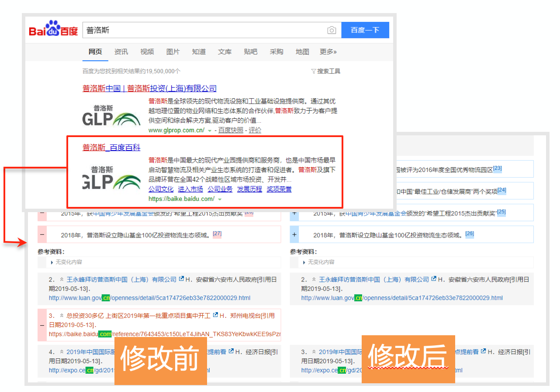Select the 网页 tab

[x=95, y=52]
